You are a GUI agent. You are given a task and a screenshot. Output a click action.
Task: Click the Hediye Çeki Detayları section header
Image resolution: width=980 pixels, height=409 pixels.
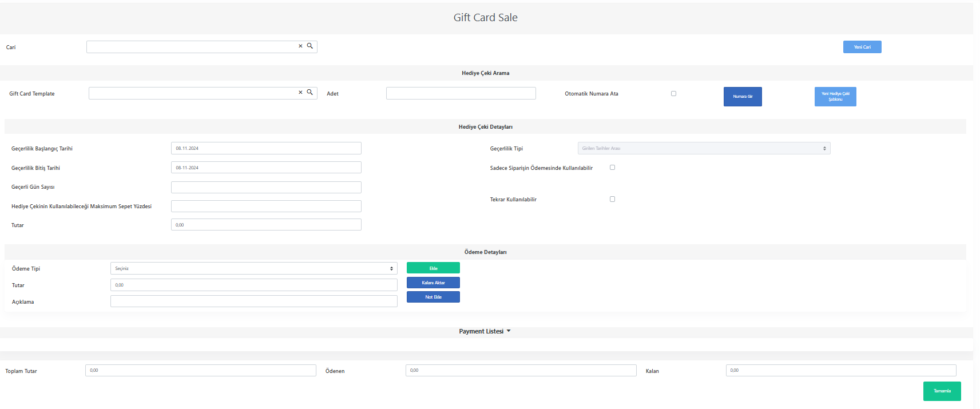click(x=486, y=127)
